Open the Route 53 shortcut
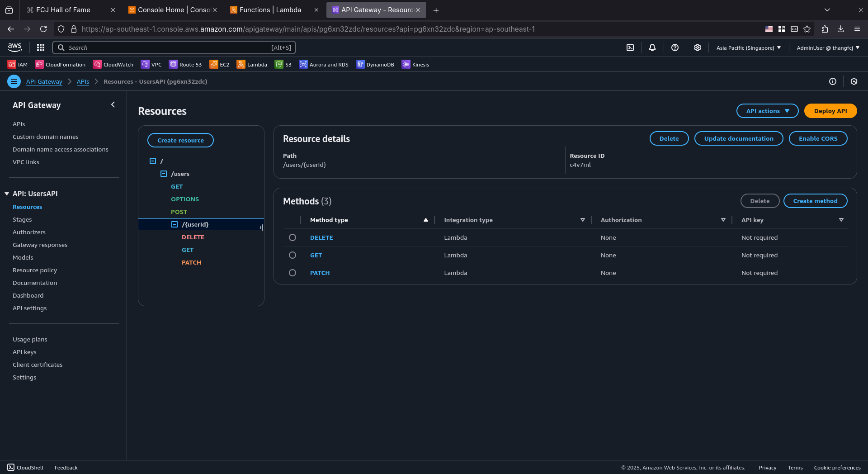This screenshot has height=474, width=868. tap(185, 65)
